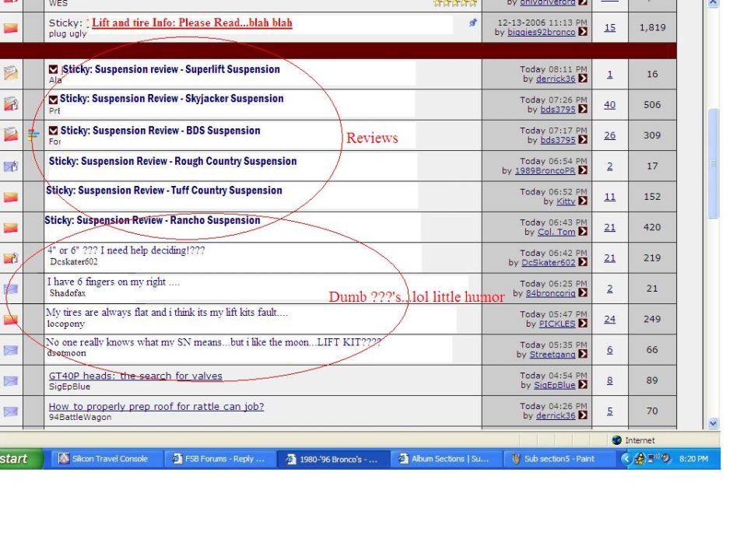Go to last post arrow after 84broncorig
747x560 pixels.
583,293
